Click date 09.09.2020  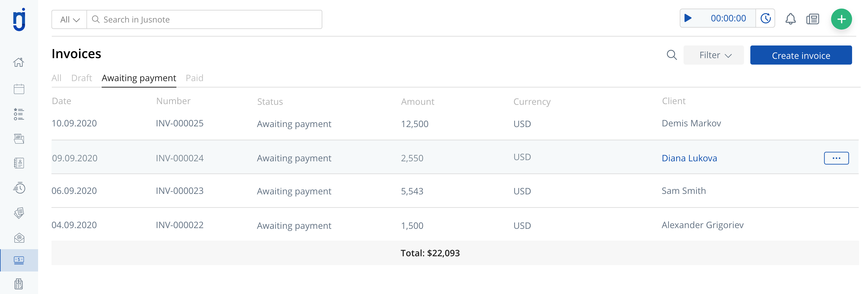[74, 158]
